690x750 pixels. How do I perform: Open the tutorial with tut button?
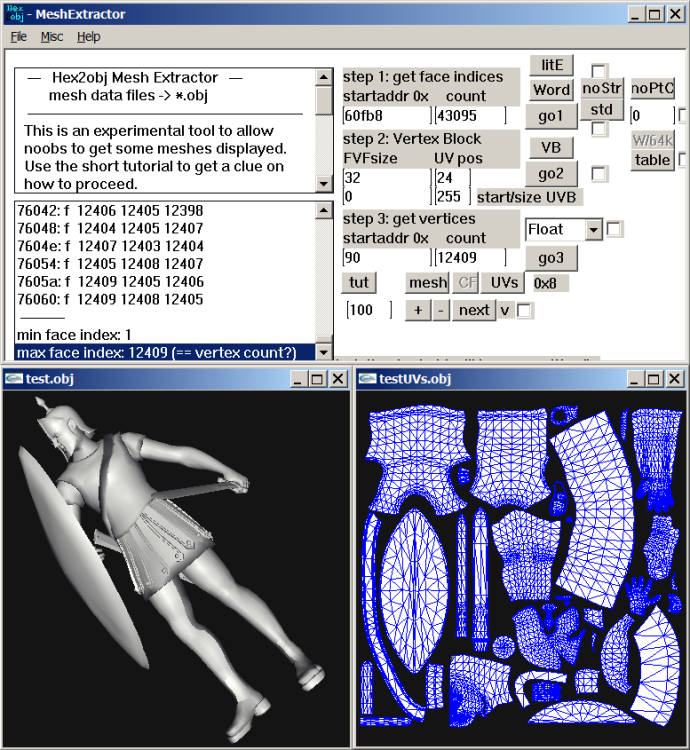(x=359, y=283)
